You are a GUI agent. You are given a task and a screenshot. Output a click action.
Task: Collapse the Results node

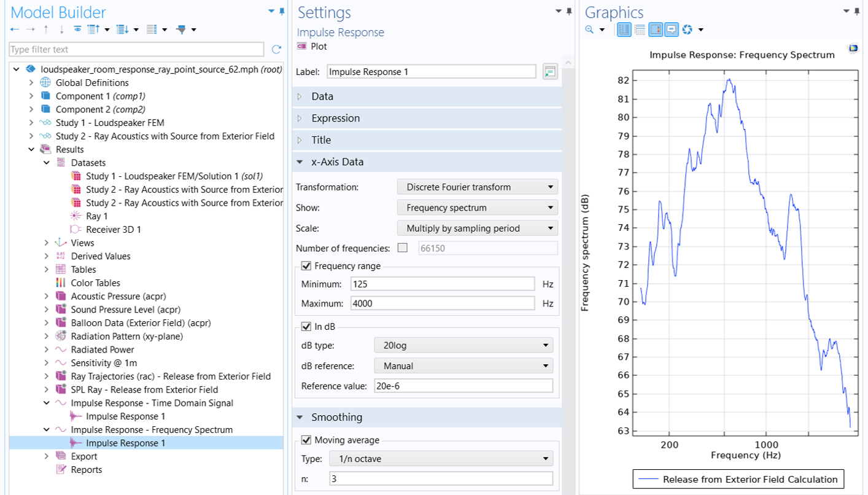click(x=31, y=149)
